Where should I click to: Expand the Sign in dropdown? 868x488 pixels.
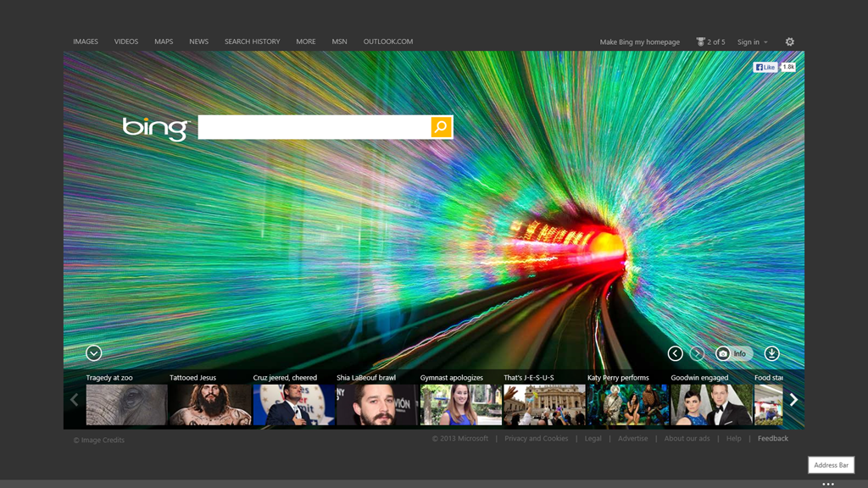point(753,42)
